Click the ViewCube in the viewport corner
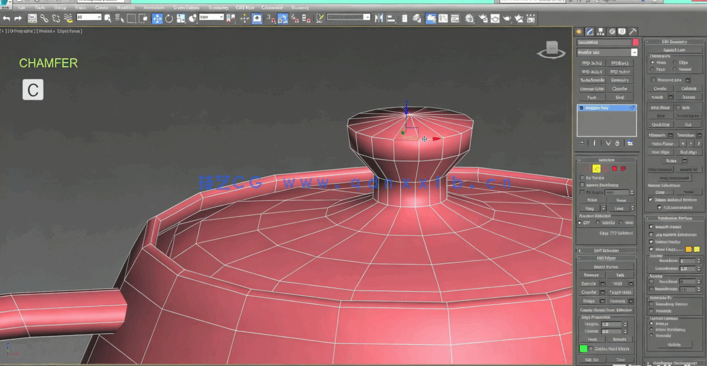This screenshot has width=707, height=366. pos(551,50)
